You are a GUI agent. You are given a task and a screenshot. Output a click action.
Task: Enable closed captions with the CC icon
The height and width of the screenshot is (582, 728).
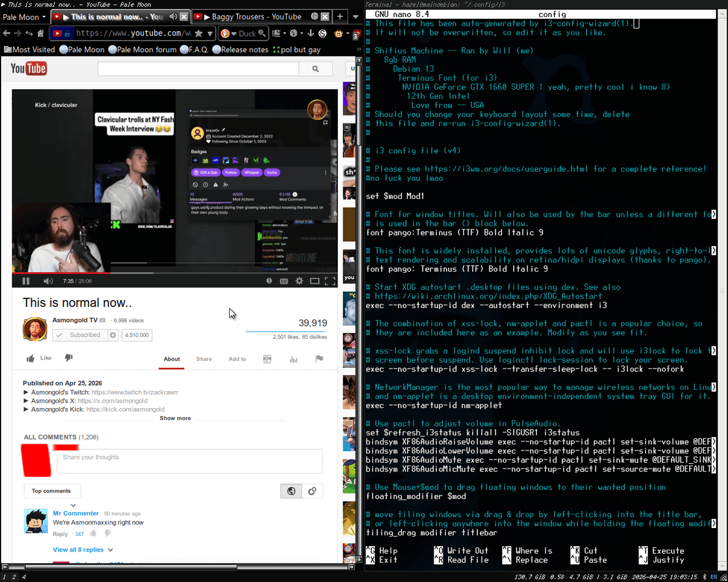[283, 281]
